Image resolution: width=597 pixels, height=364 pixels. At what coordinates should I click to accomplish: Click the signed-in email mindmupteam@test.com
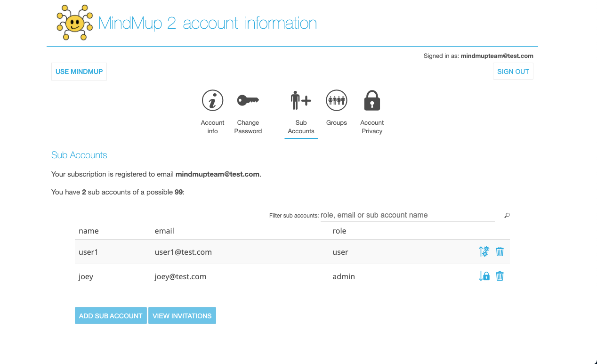point(497,56)
